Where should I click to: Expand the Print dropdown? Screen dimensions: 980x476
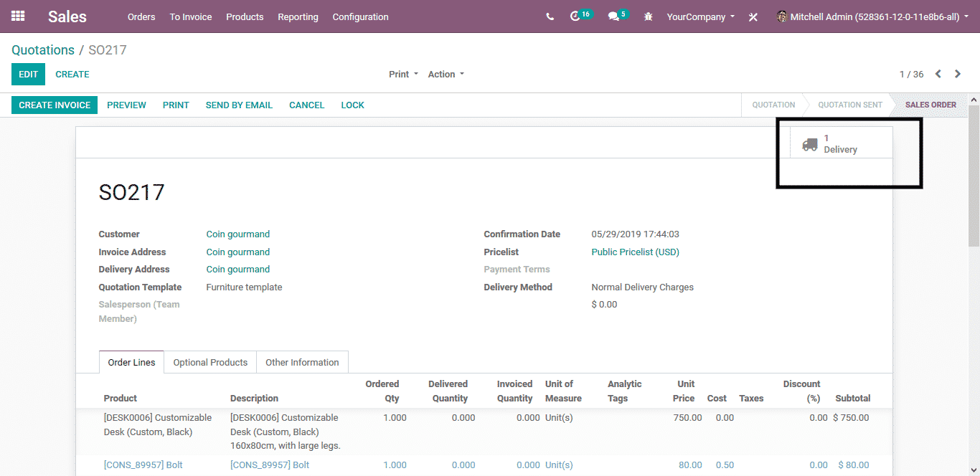click(x=403, y=74)
